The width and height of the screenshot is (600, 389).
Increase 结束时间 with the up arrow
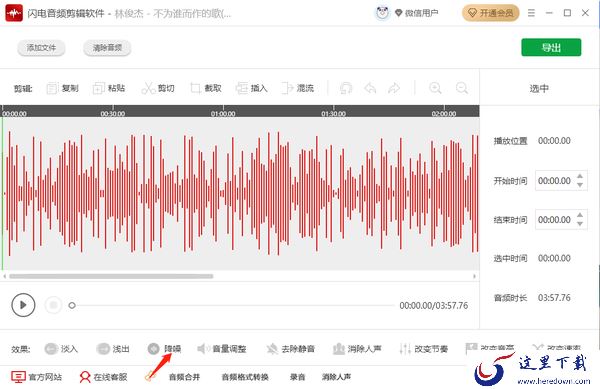(580, 215)
